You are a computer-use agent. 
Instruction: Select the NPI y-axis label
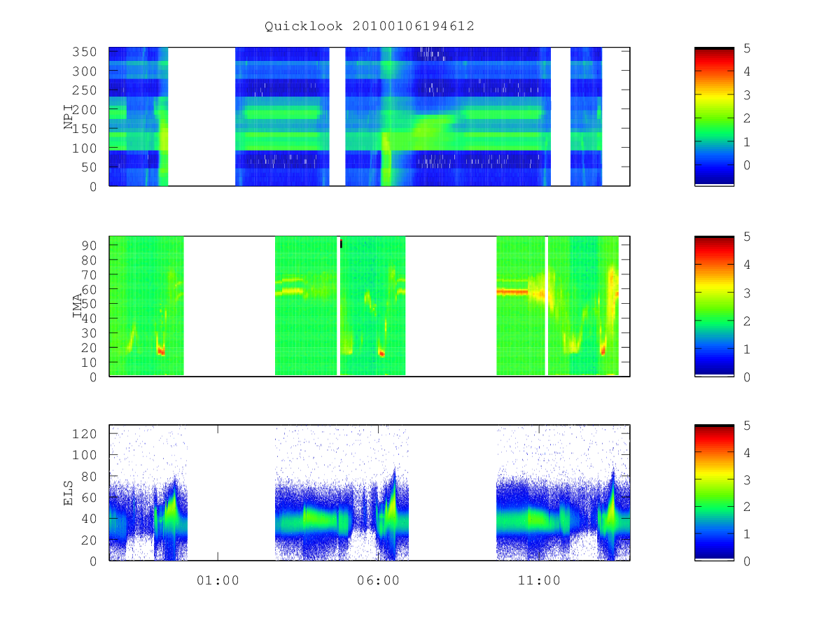(69, 117)
